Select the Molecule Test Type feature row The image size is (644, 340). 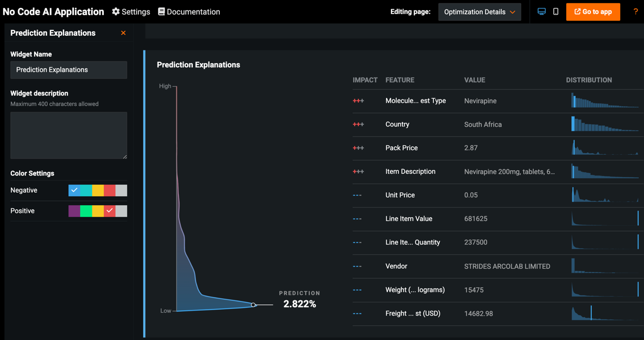click(x=415, y=101)
